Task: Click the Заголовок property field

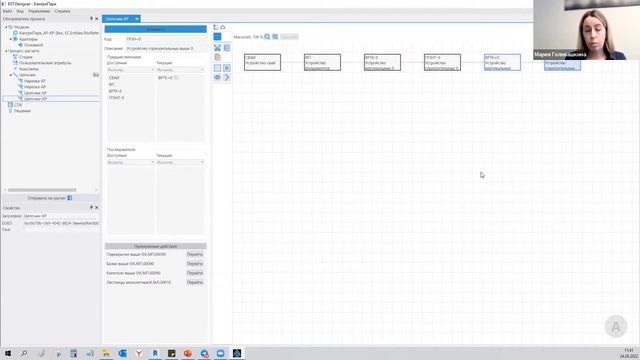Action: pos(61,216)
